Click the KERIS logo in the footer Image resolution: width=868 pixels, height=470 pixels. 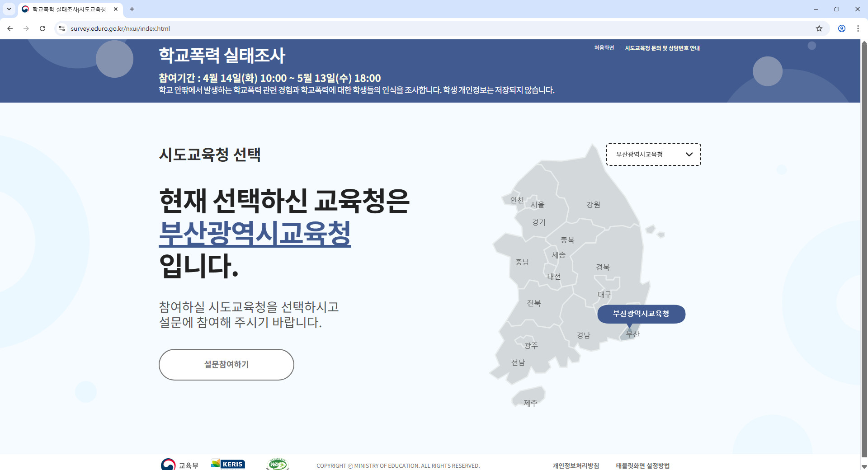point(228,464)
